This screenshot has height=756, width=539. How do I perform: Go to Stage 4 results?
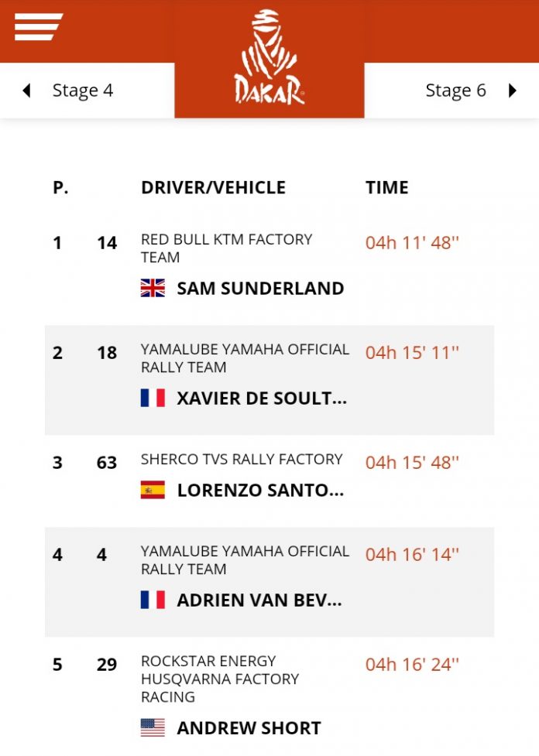point(82,91)
